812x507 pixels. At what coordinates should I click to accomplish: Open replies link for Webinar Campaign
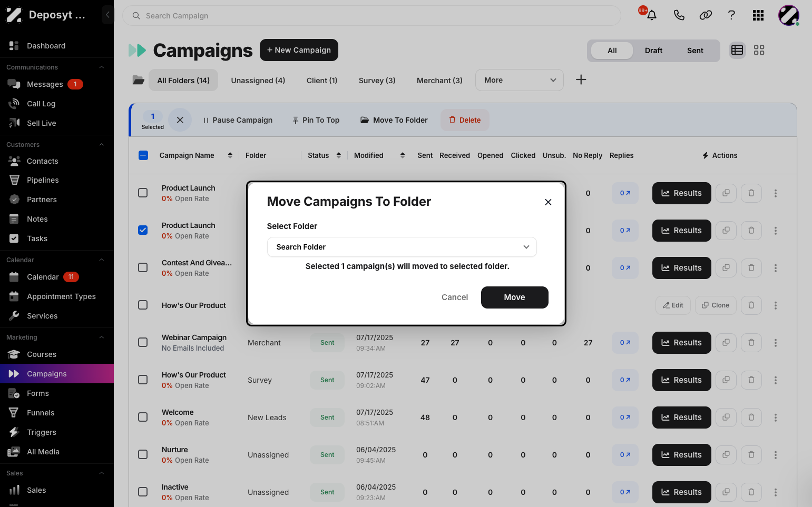click(625, 343)
